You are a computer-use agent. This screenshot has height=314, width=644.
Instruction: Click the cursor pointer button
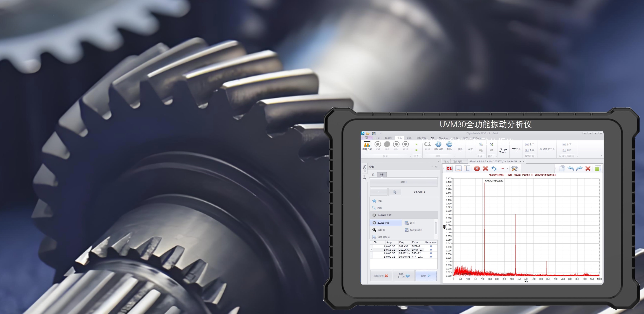point(395,192)
